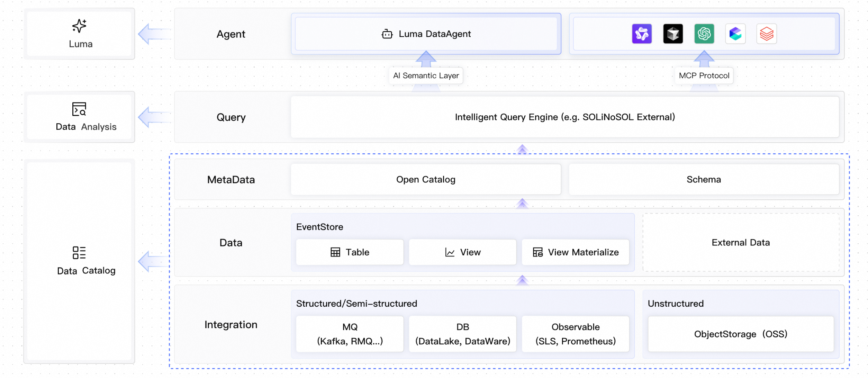This screenshot has width=868, height=378.
Task: Click the blue-teal hexagon C logo icon
Action: pyautogui.click(x=735, y=34)
